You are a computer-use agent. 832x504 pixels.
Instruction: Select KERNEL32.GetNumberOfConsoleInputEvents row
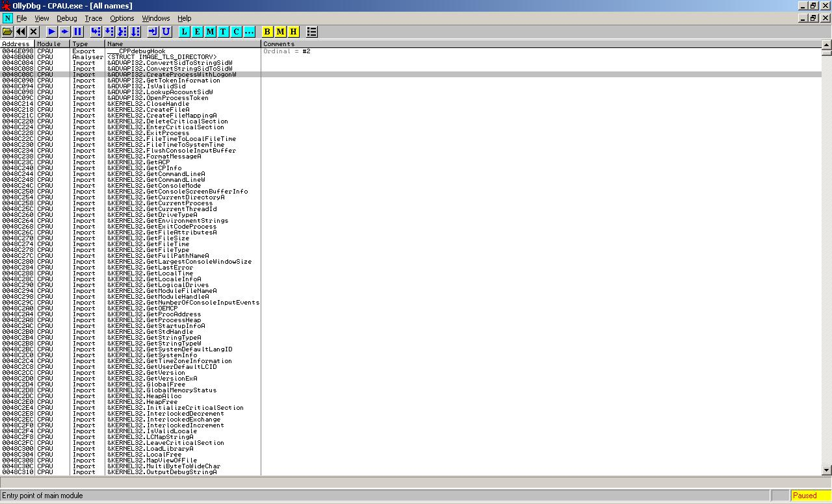tap(411, 303)
